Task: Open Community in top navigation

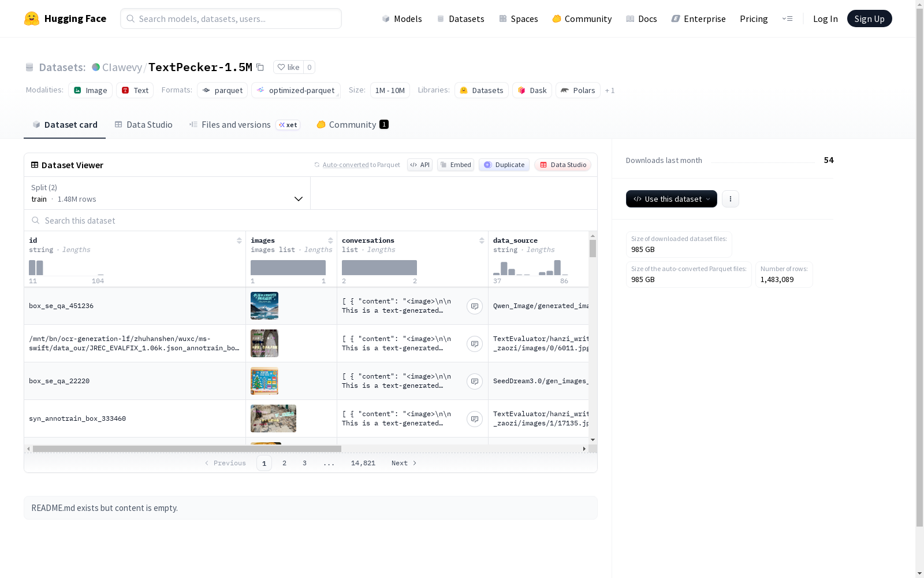Action: click(x=582, y=18)
